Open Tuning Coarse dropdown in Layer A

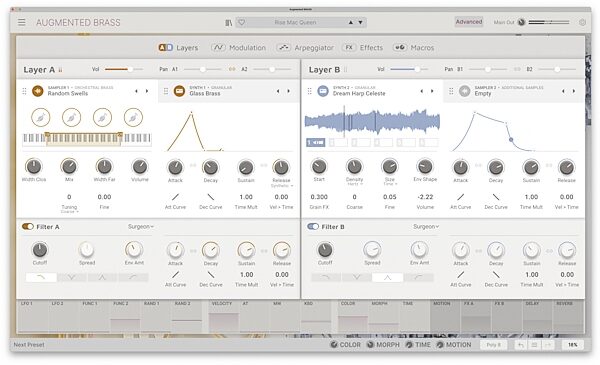coord(69,211)
